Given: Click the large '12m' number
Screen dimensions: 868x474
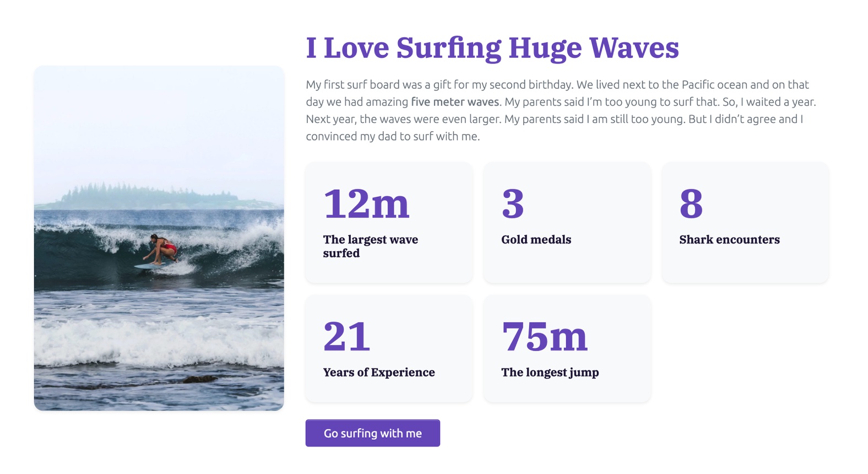Looking at the screenshot, I should point(366,203).
